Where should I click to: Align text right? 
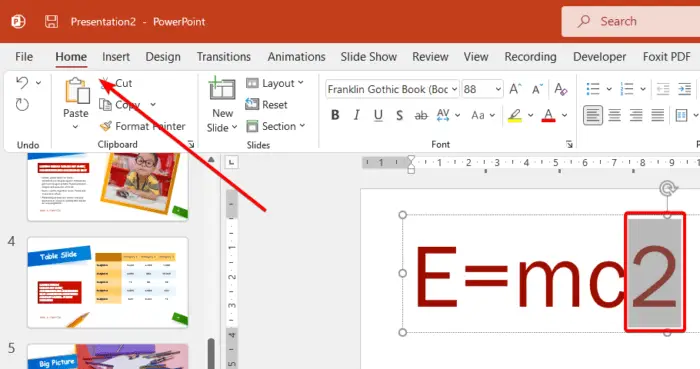[x=636, y=116]
